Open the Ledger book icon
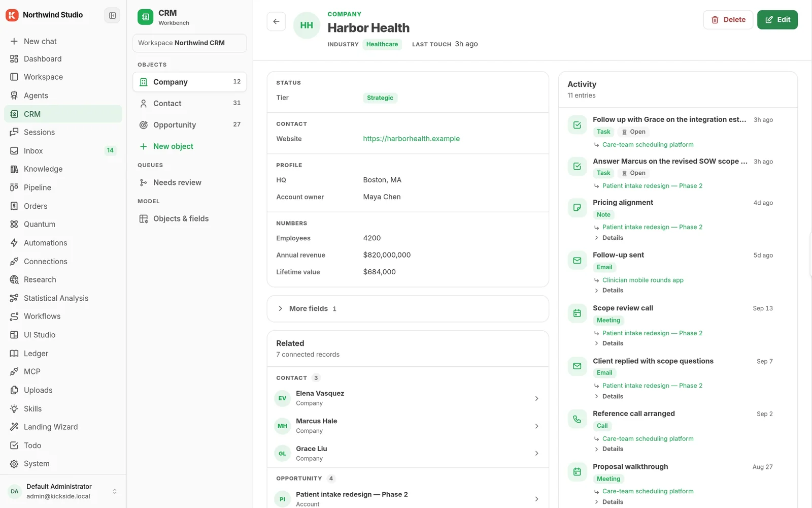The image size is (812, 508). 14,354
